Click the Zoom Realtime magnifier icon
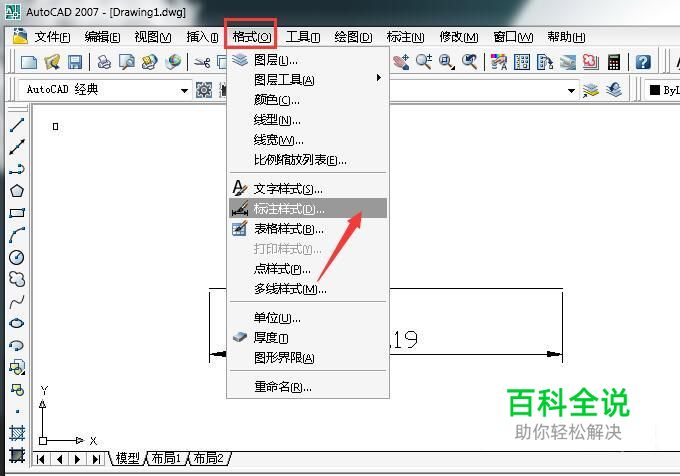Viewport: 680px width, 476px height. tap(424, 62)
